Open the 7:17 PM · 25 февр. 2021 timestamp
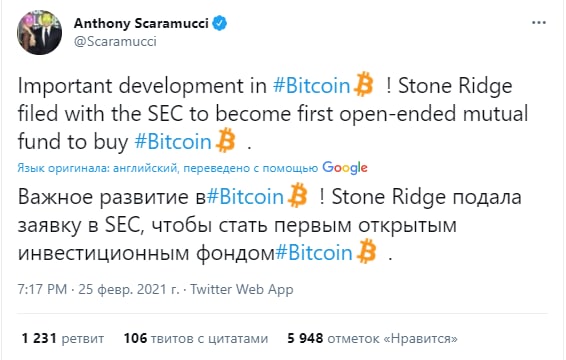Screen dimensions: 566x360 [x=98, y=289]
